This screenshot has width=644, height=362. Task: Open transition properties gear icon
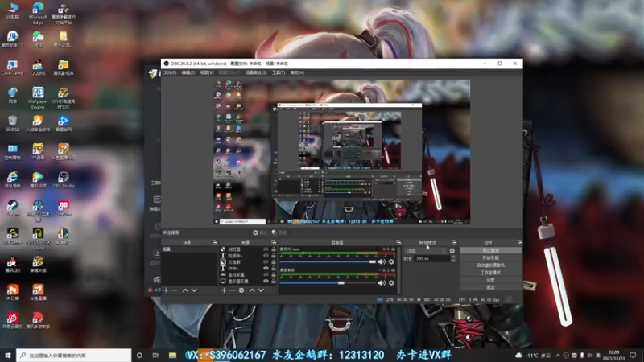[452, 251]
